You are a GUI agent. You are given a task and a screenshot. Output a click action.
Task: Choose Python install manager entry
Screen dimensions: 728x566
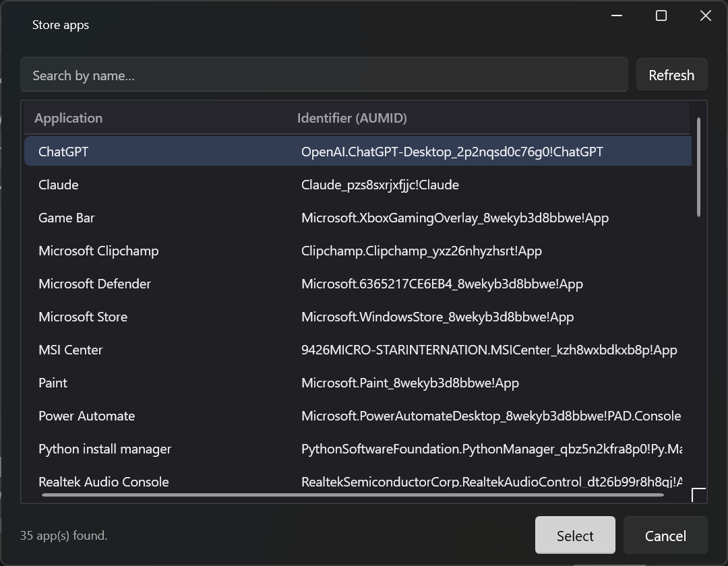357,449
